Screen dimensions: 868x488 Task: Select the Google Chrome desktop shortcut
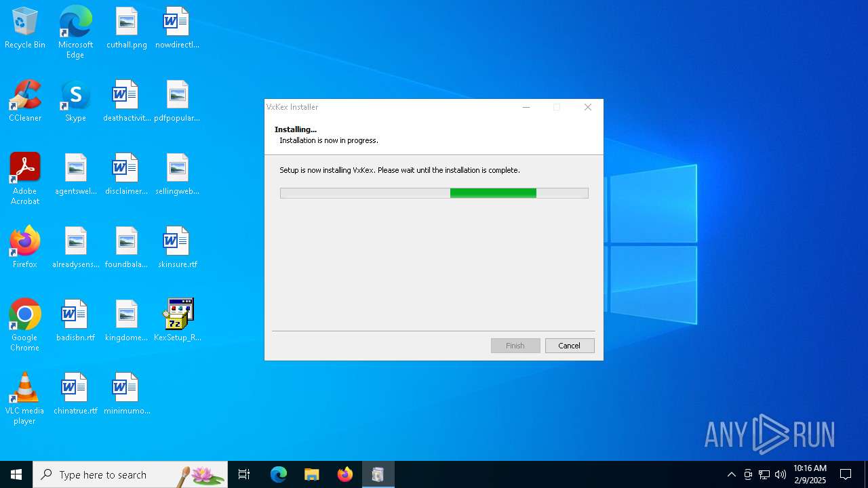click(x=25, y=325)
